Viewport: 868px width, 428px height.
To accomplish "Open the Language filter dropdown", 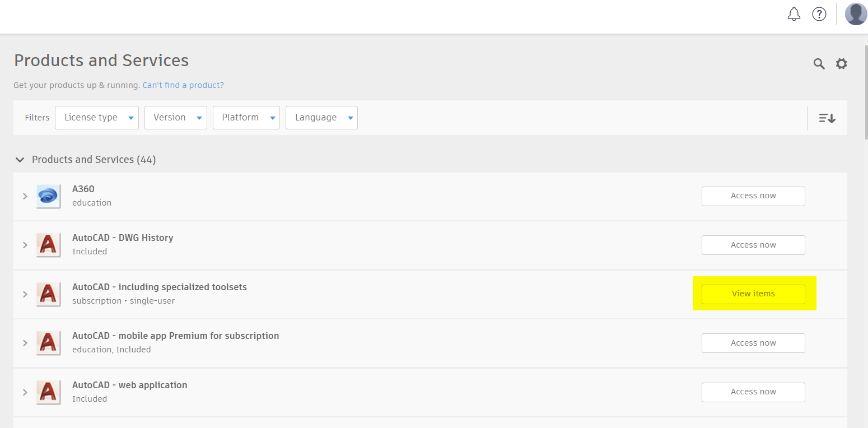I will tap(321, 118).
